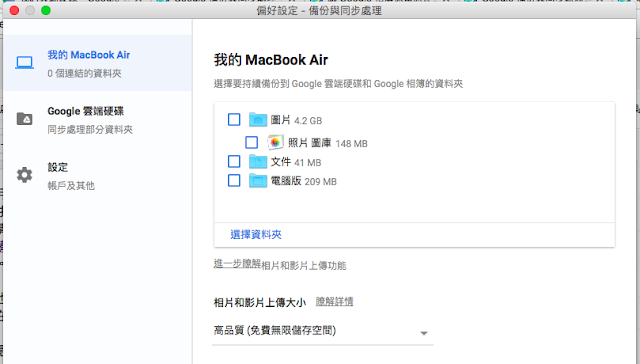Open the 進一步瞭解 link
The height and width of the screenshot is (364, 640).
click(x=237, y=264)
